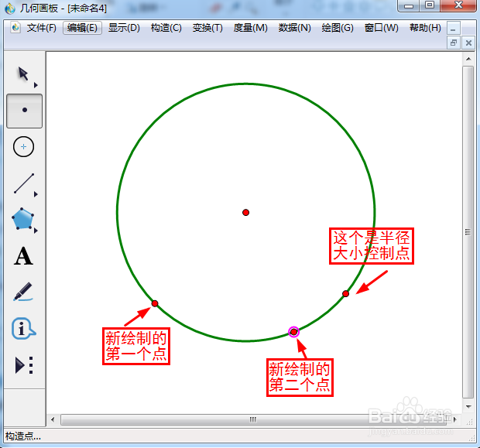Select the Marker pen tool
This screenshot has width=480, height=448.
(x=23, y=292)
